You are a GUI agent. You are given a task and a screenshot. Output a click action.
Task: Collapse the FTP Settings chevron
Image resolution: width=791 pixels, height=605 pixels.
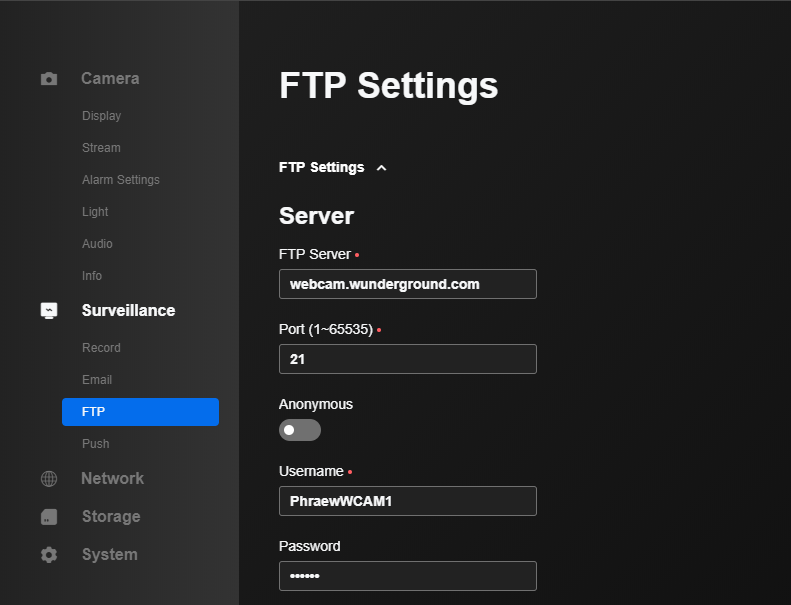pos(381,168)
